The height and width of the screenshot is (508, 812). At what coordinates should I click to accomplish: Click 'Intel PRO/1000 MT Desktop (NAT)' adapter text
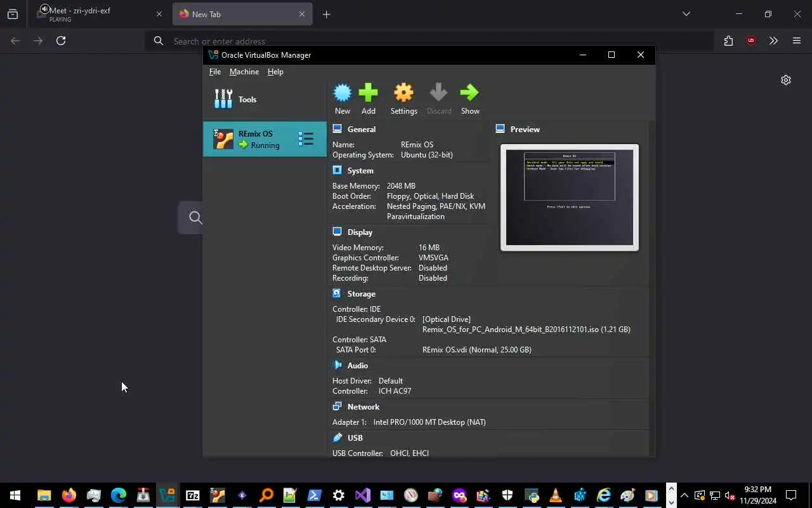429,422
